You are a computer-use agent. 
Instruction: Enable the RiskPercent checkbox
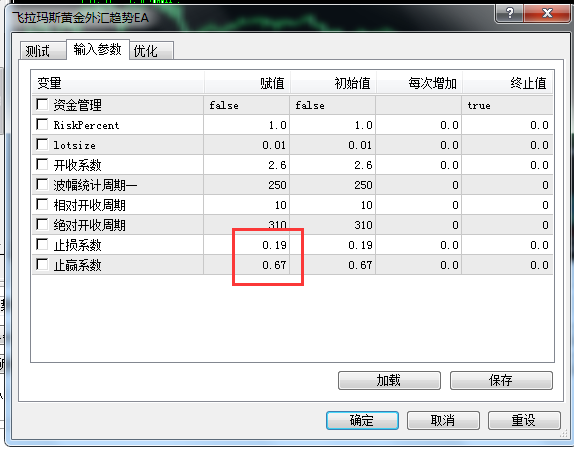tap(42, 124)
